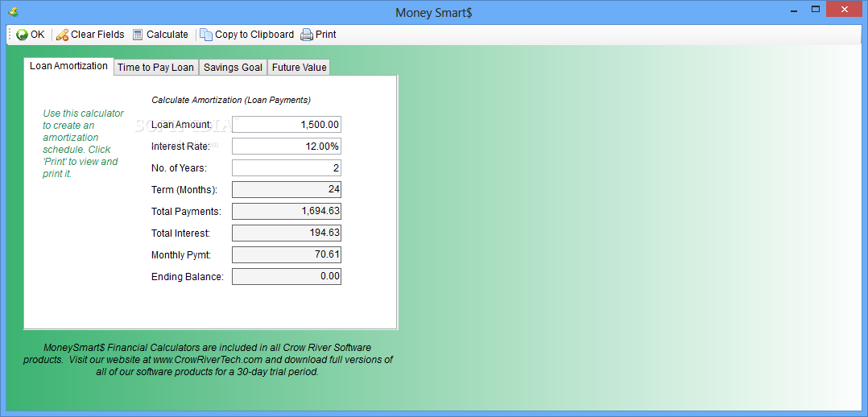Click the Clear Fields eraser icon

click(x=62, y=35)
